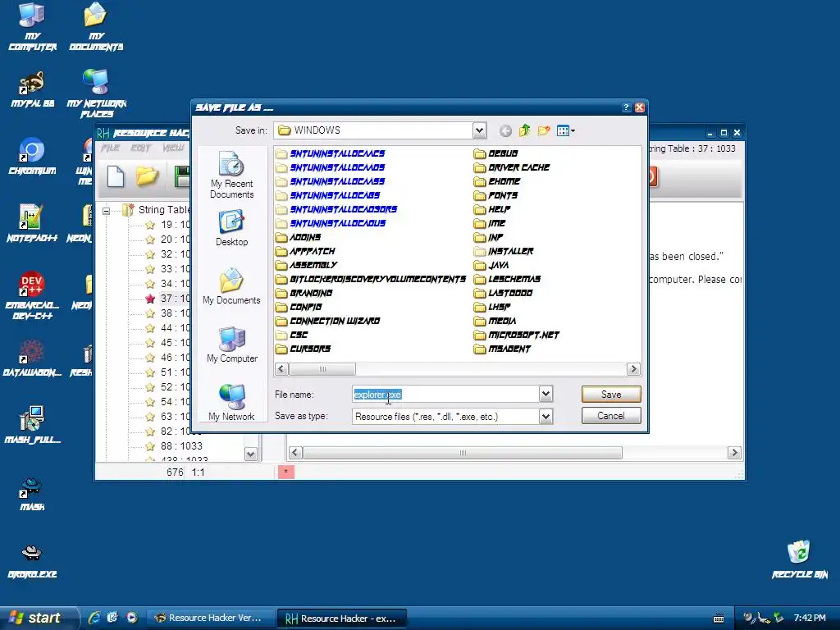
Task: Select Desktop in the places bar
Action: click(x=232, y=228)
